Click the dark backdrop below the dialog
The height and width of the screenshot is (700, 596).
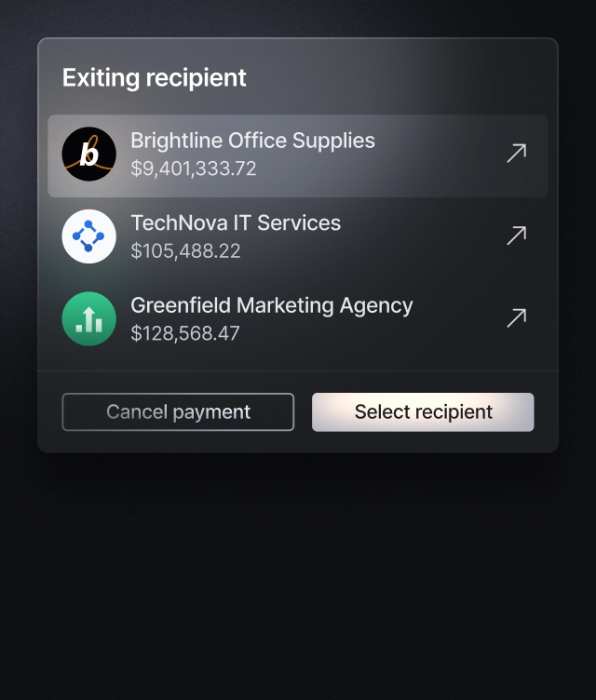[298, 577]
